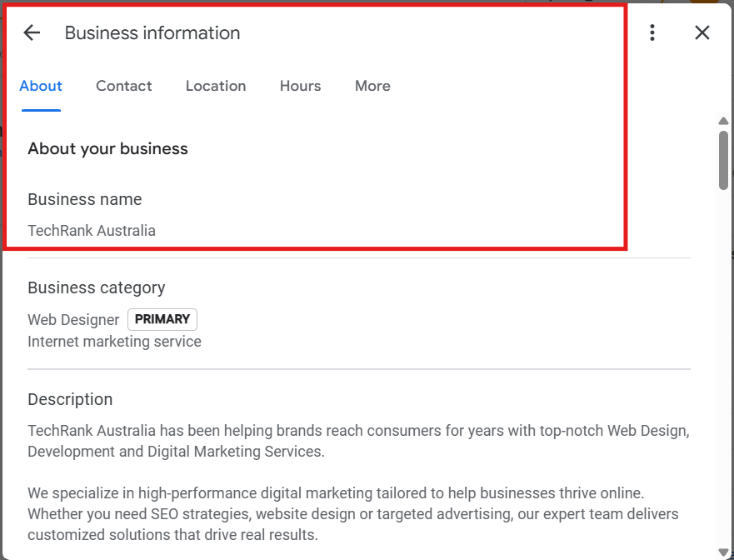734x560 pixels.
Task: Click the vertical scrollbar thumb
Action: tap(723, 160)
